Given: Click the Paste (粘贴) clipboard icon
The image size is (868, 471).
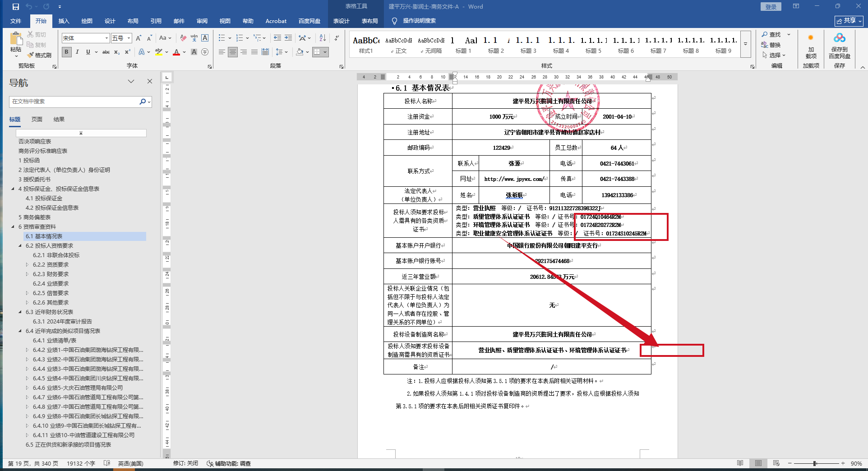Looking at the screenshot, I should pos(16,39).
